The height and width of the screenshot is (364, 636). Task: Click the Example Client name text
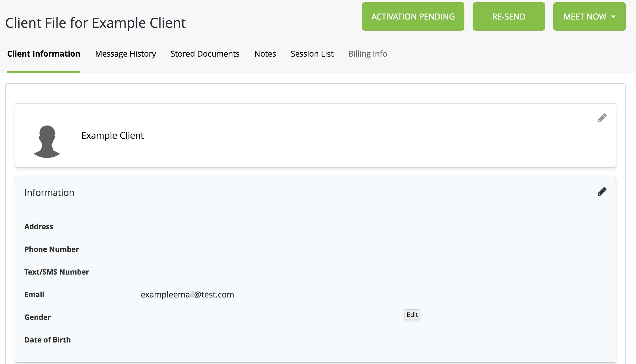click(112, 136)
